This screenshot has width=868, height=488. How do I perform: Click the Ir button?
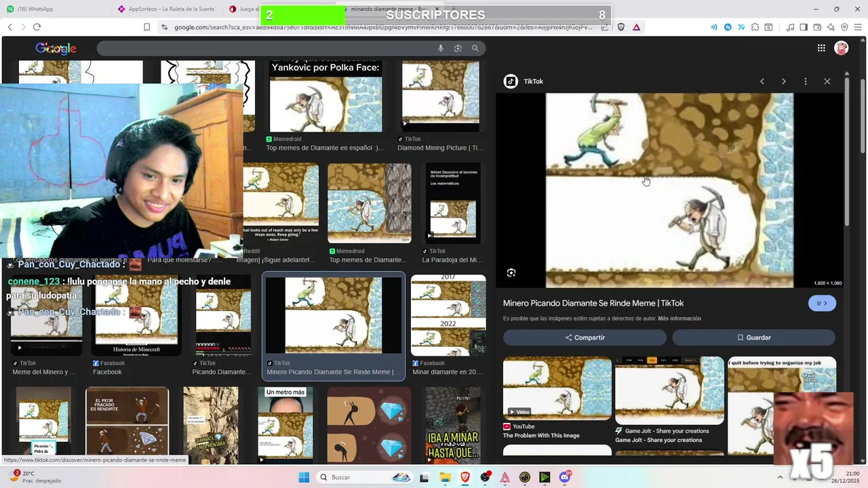pos(822,303)
